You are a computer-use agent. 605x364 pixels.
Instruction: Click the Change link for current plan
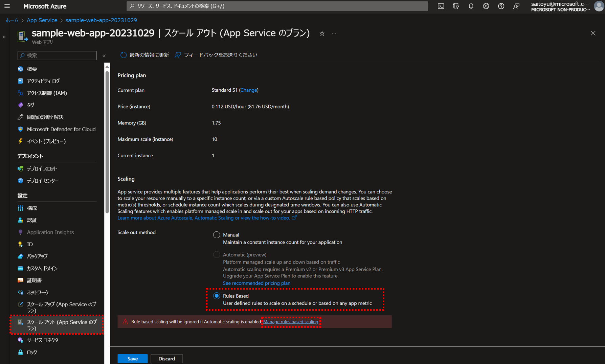(249, 90)
